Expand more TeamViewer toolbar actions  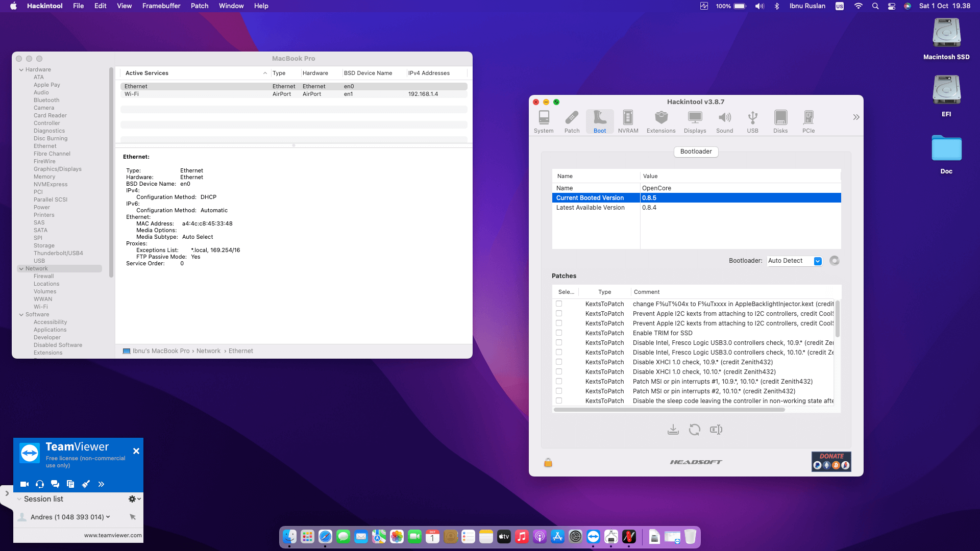click(x=101, y=484)
